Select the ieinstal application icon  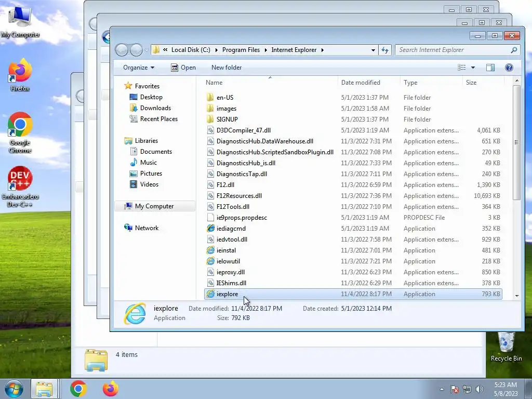coord(211,250)
